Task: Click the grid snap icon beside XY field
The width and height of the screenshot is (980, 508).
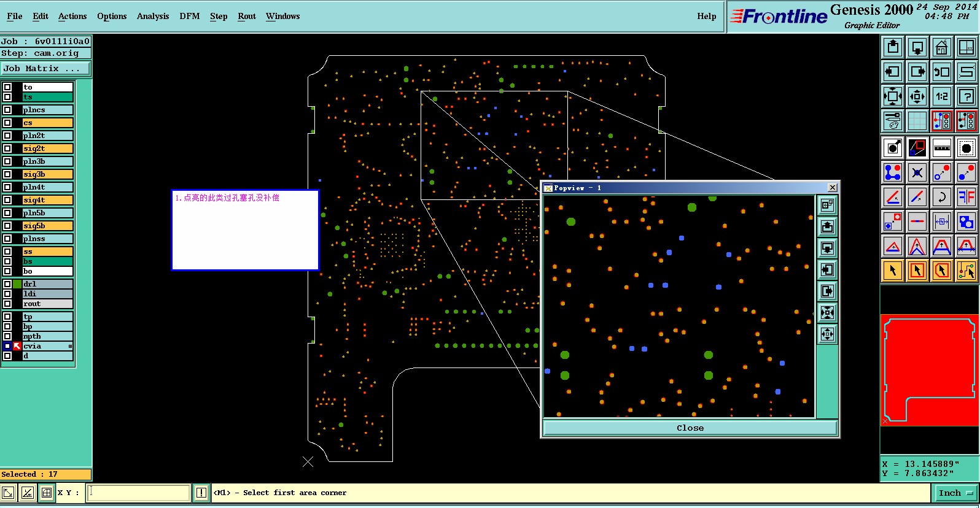Action: [x=47, y=493]
